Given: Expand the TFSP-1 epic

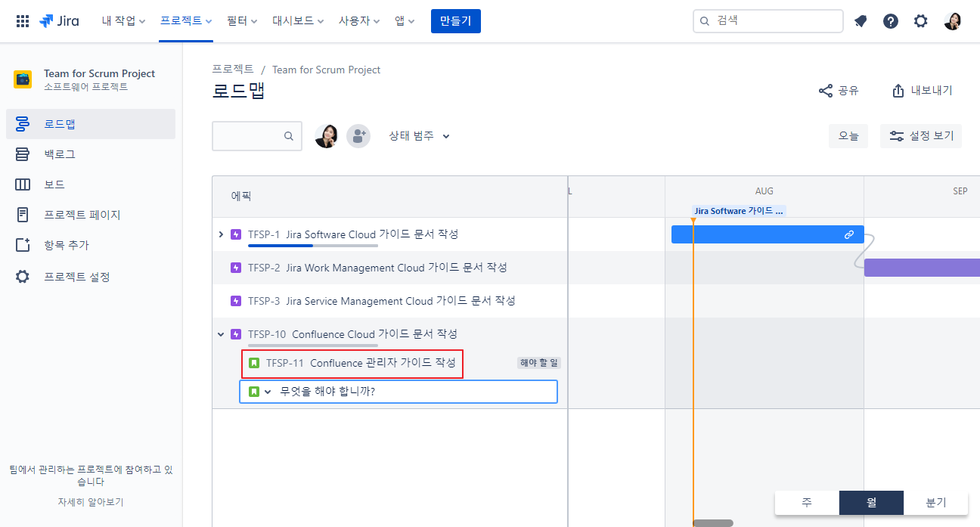Looking at the screenshot, I should (221, 234).
